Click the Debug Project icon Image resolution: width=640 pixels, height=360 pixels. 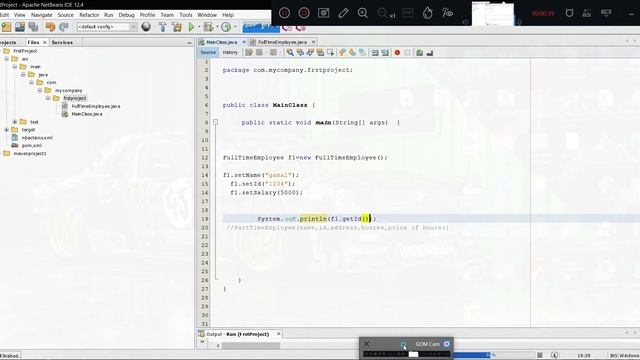[209, 27]
